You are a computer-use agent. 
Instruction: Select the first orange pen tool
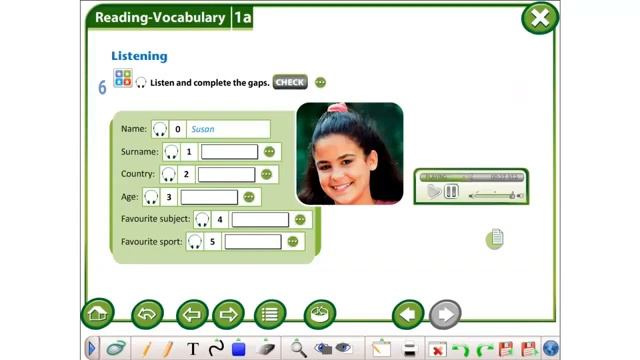(146, 349)
